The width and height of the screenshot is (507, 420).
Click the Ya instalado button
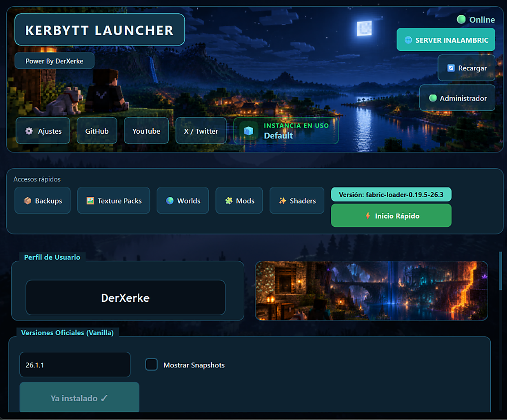[x=79, y=397]
